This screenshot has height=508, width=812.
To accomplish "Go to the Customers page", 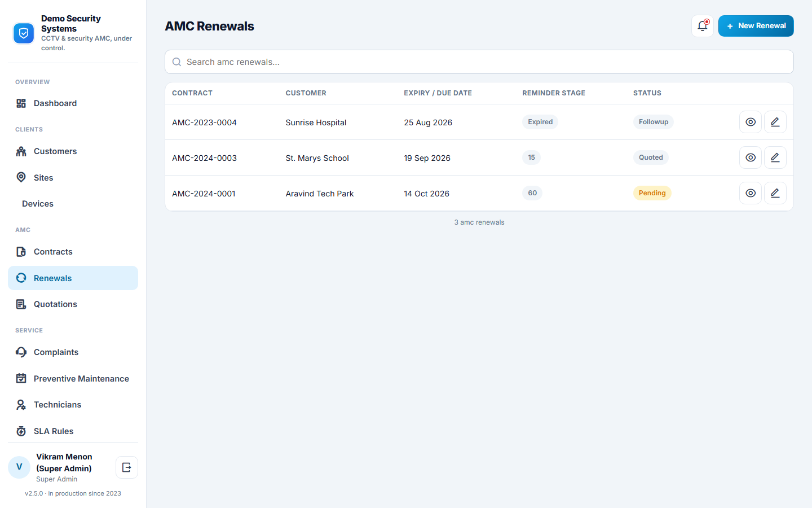I will click(x=73, y=151).
